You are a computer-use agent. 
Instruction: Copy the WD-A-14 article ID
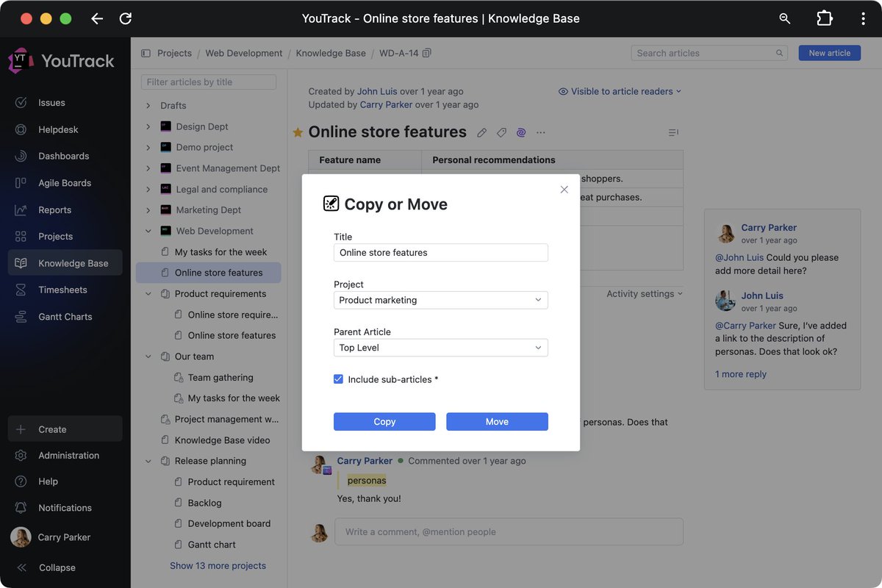(426, 53)
